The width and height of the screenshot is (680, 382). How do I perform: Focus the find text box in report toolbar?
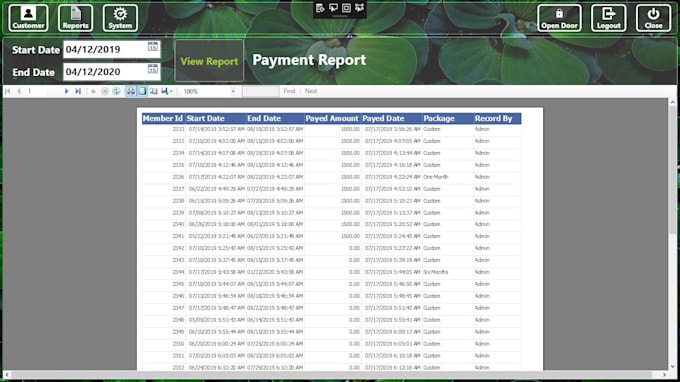pyautogui.click(x=260, y=91)
